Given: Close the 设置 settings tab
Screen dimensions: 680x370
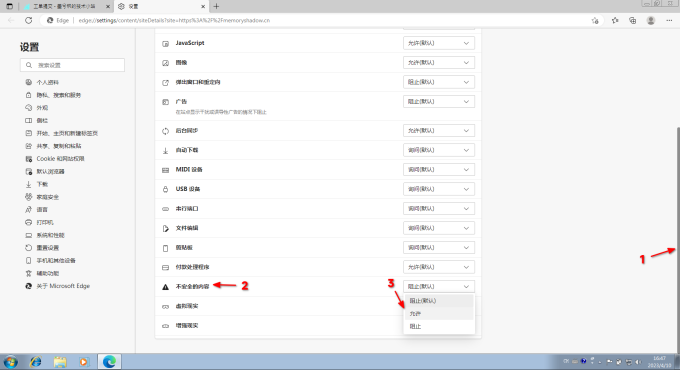Looking at the screenshot, I should click(203, 7).
